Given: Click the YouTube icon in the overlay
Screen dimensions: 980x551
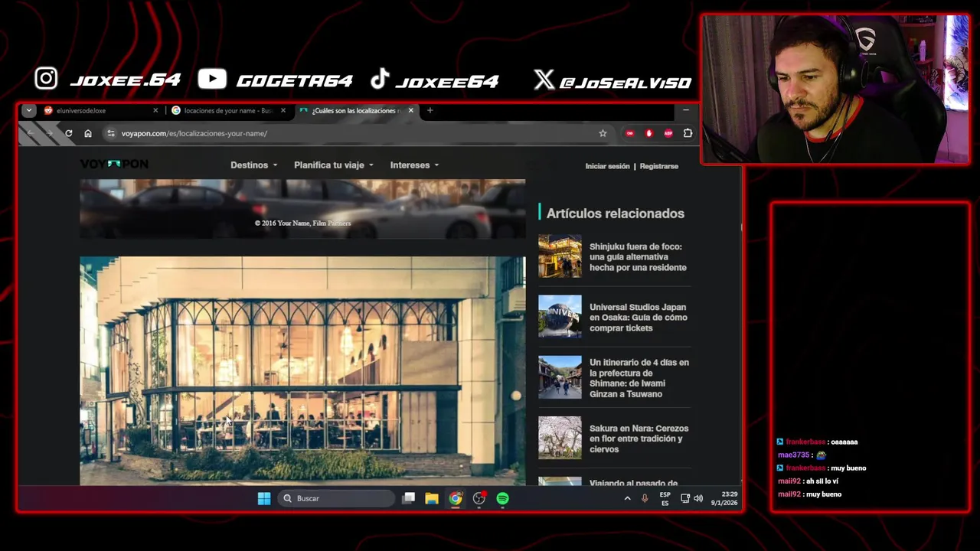Looking at the screenshot, I should 212,79.
